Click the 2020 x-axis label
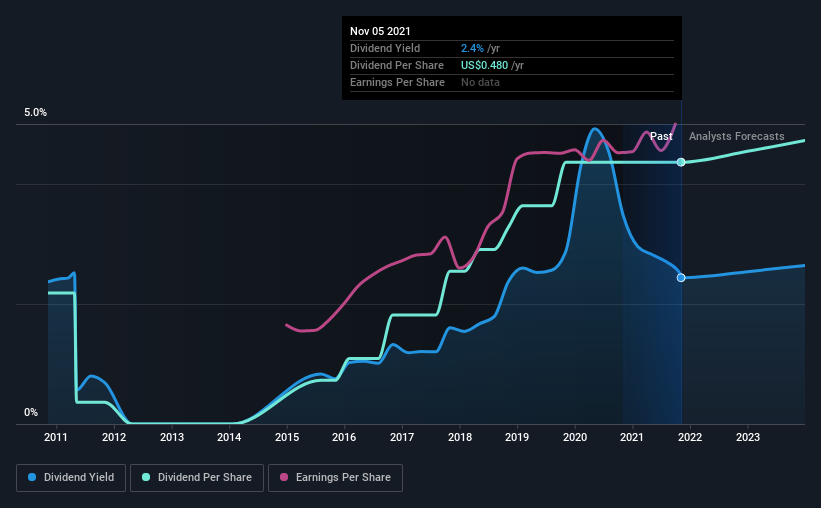 (x=575, y=437)
